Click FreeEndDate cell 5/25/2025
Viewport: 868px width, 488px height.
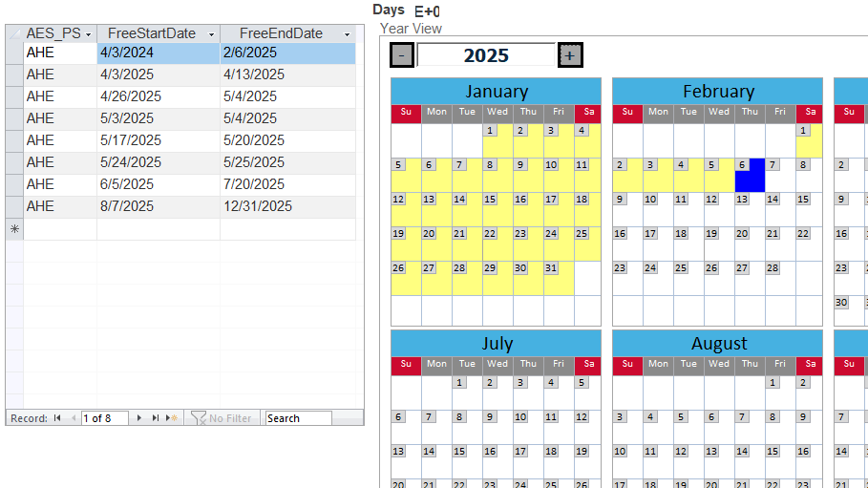click(x=287, y=163)
